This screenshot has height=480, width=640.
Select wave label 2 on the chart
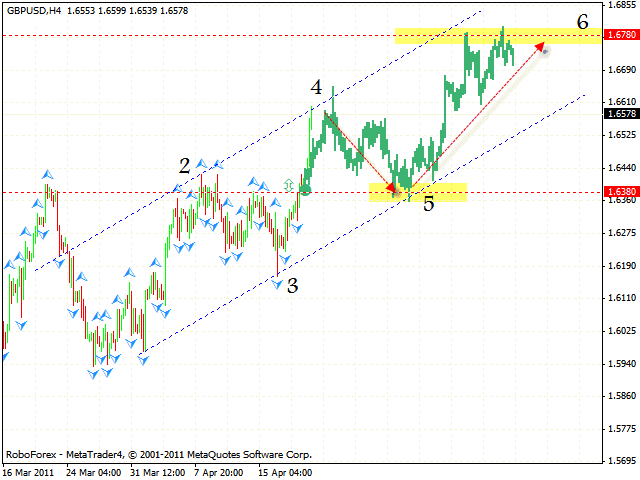point(184,165)
